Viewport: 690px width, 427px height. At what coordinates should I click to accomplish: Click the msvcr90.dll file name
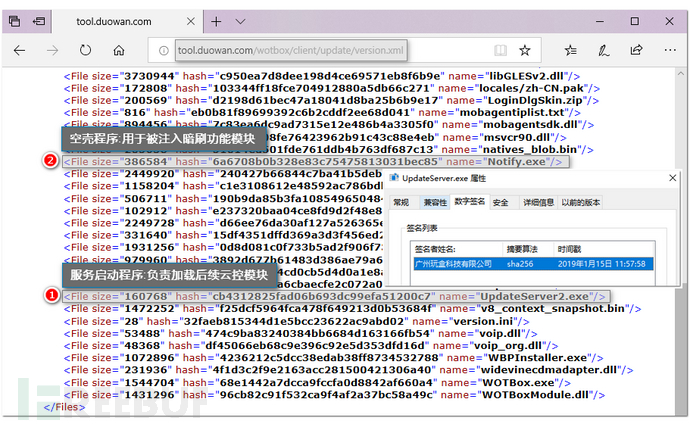tap(517, 137)
